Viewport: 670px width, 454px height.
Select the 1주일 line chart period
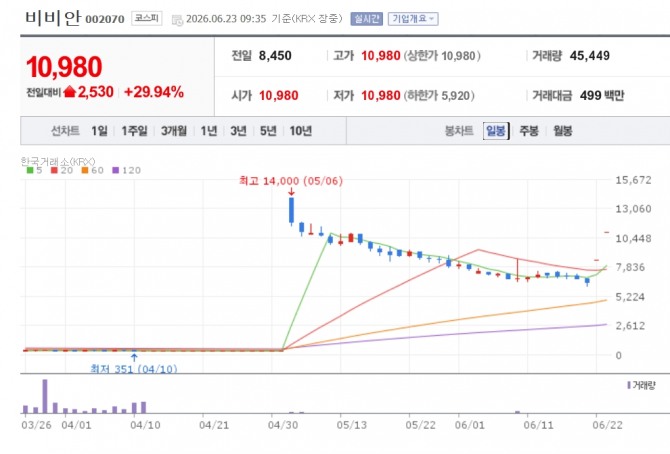tap(134, 130)
